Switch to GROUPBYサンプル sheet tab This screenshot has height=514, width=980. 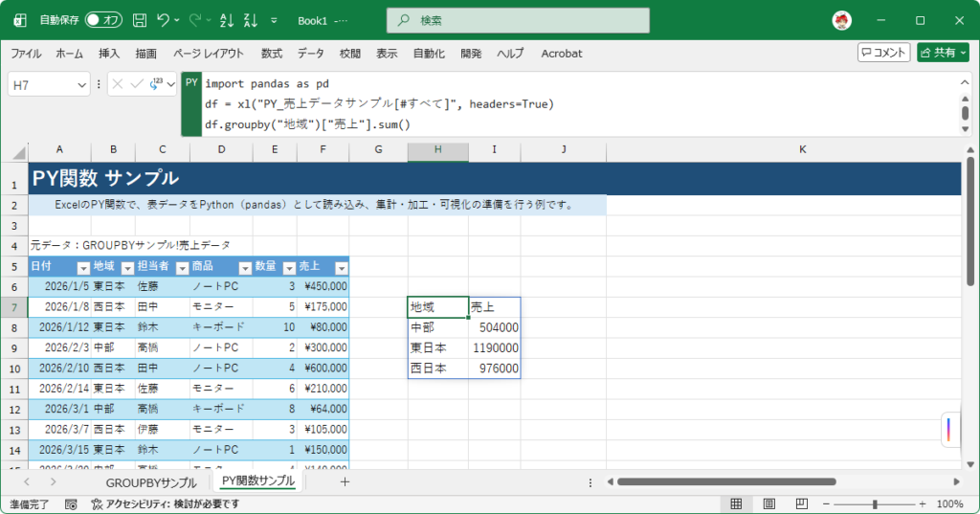[x=150, y=482]
